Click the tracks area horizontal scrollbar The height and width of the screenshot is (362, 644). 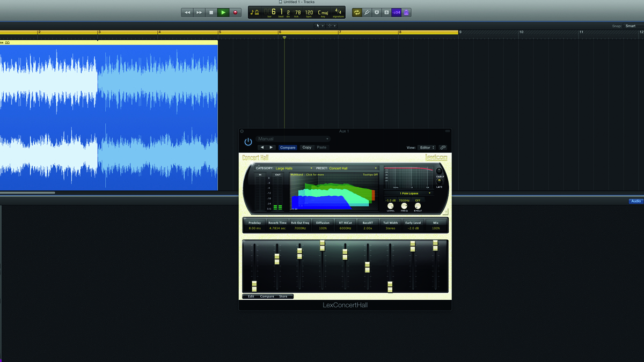click(x=27, y=193)
